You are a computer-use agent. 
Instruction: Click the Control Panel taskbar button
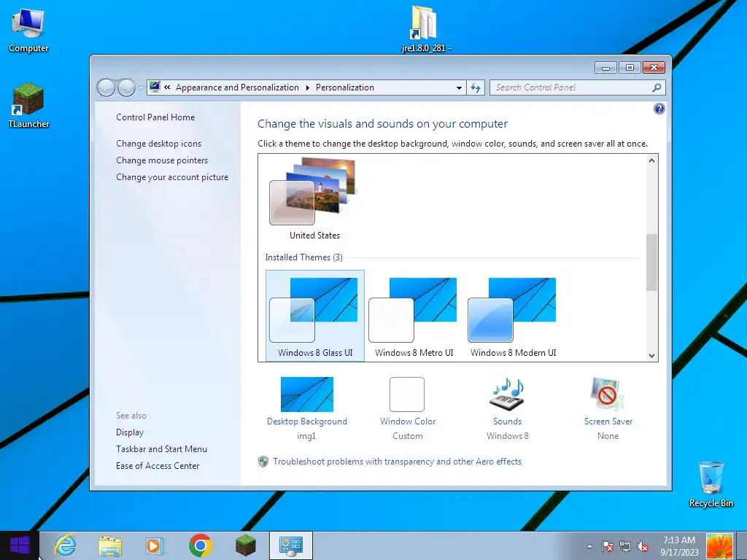(290, 545)
